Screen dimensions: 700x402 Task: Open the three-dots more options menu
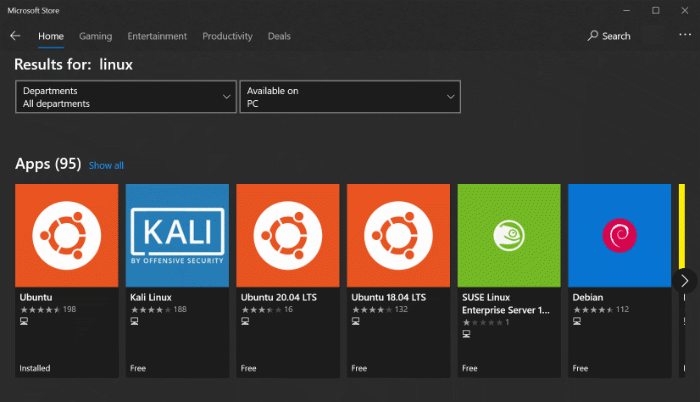click(685, 35)
